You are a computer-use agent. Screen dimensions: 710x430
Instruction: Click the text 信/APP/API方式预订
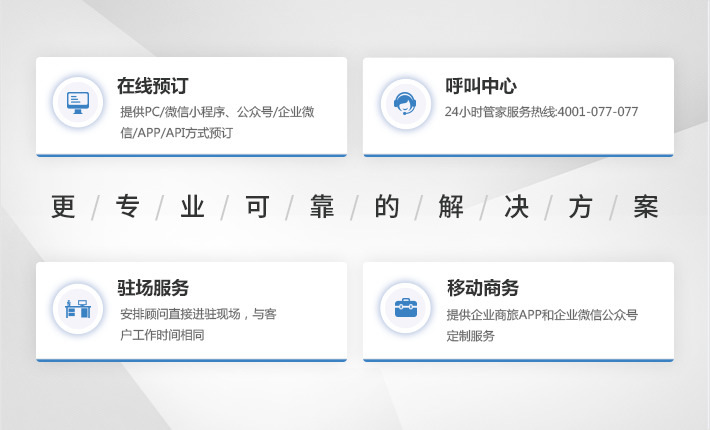coord(177,133)
